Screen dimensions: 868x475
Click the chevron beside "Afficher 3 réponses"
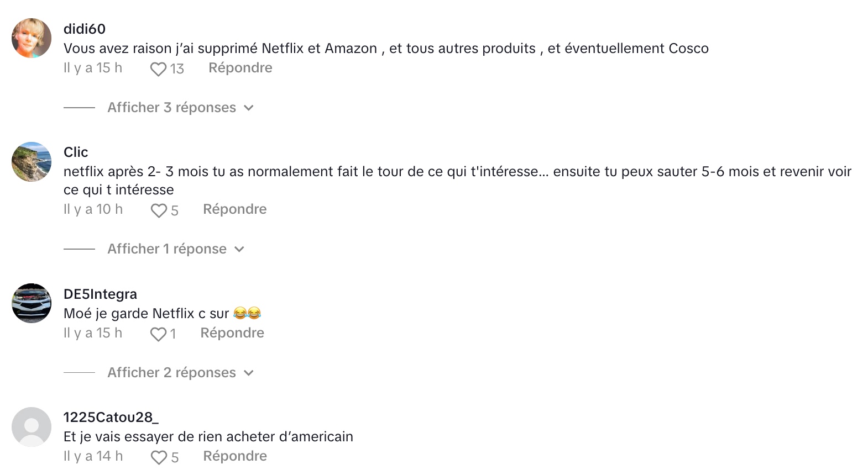coord(249,108)
